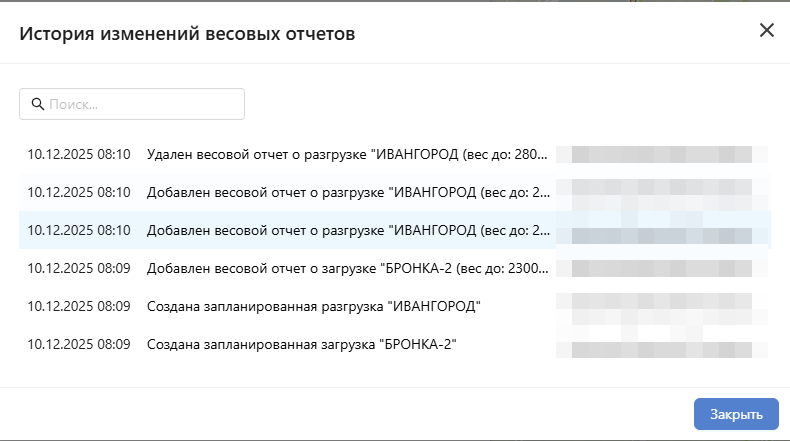Select the second row, first "Добавлен" ИВАНГОРОД entry
The height and width of the screenshot is (441, 790).
point(347,192)
